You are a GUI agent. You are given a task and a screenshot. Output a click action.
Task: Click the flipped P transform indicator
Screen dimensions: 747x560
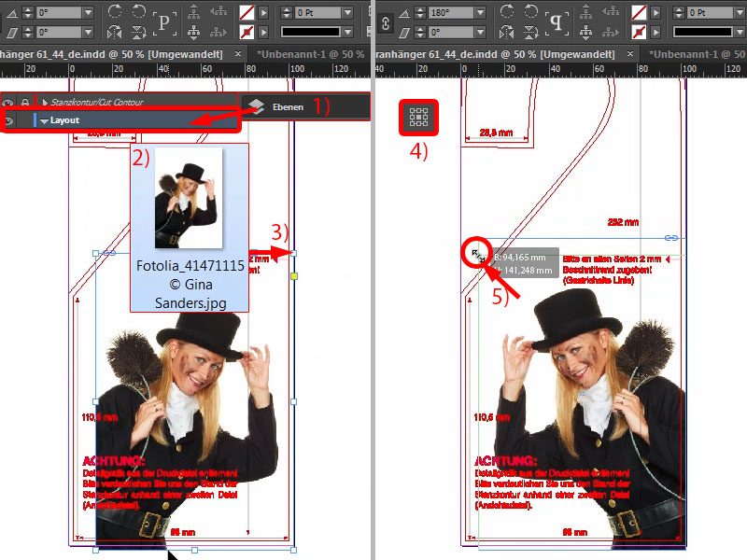[x=557, y=22]
